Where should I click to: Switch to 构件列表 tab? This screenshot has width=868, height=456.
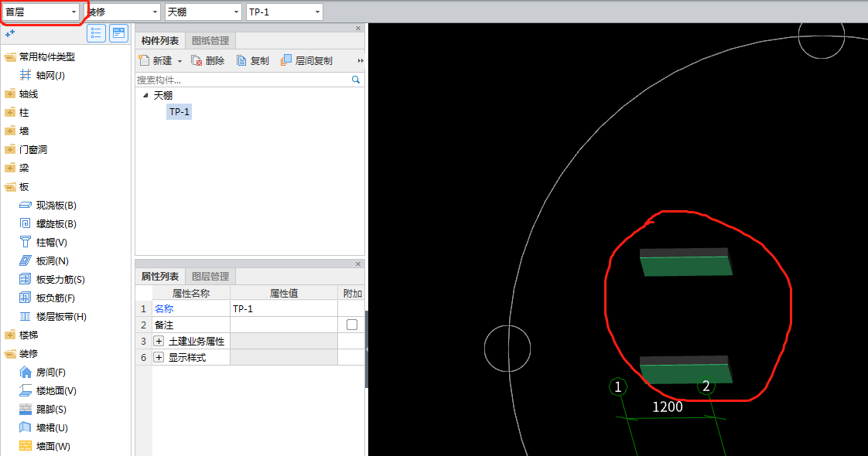pyautogui.click(x=160, y=40)
